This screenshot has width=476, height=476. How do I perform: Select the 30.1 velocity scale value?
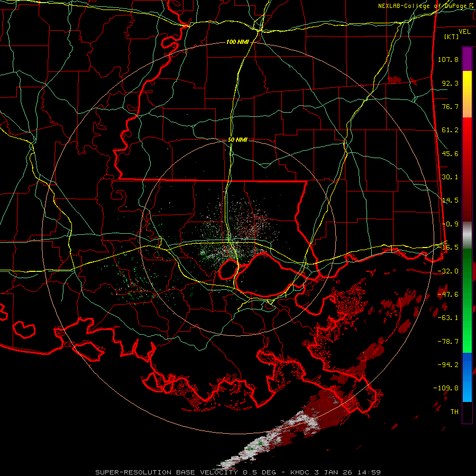tap(450, 177)
